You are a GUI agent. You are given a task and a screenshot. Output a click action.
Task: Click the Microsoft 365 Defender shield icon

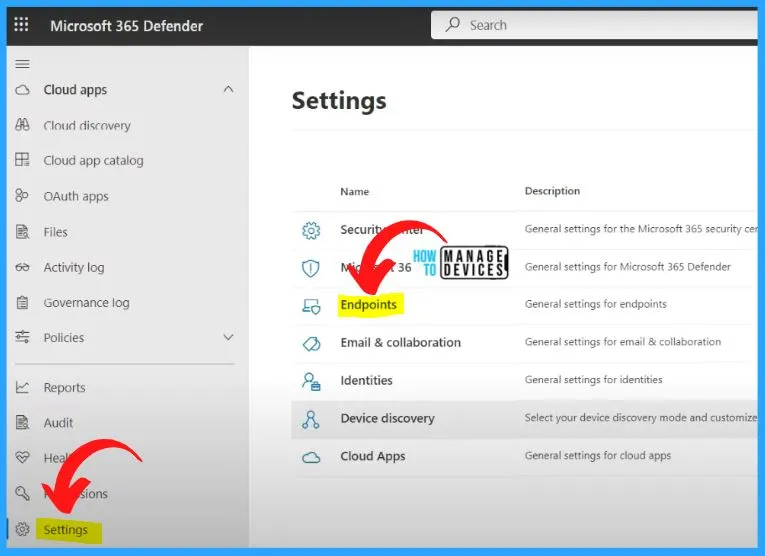(x=311, y=268)
